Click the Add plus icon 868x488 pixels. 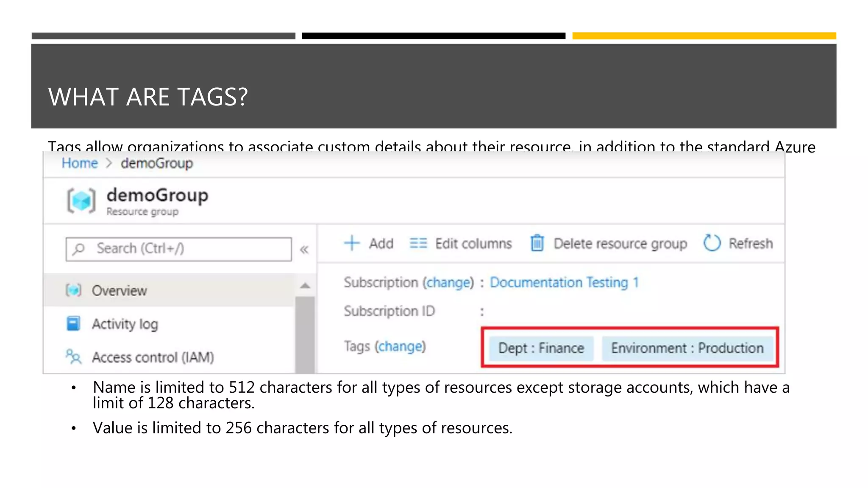pyautogui.click(x=352, y=243)
